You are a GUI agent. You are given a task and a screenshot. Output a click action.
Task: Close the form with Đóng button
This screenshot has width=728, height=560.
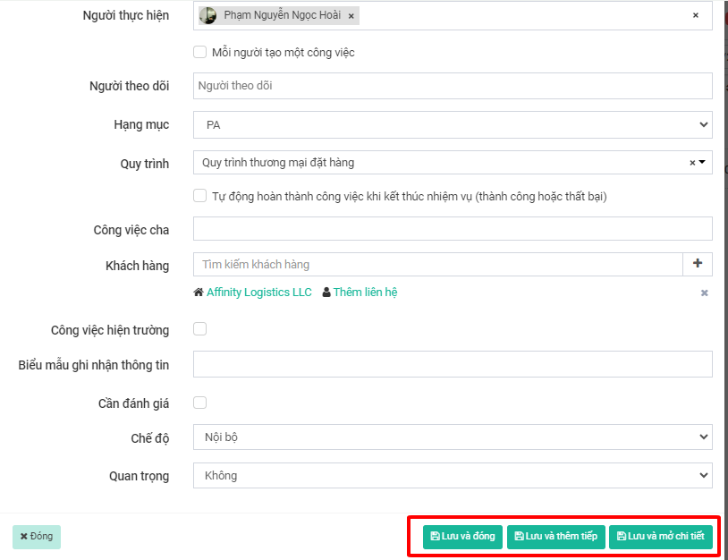coord(37,537)
